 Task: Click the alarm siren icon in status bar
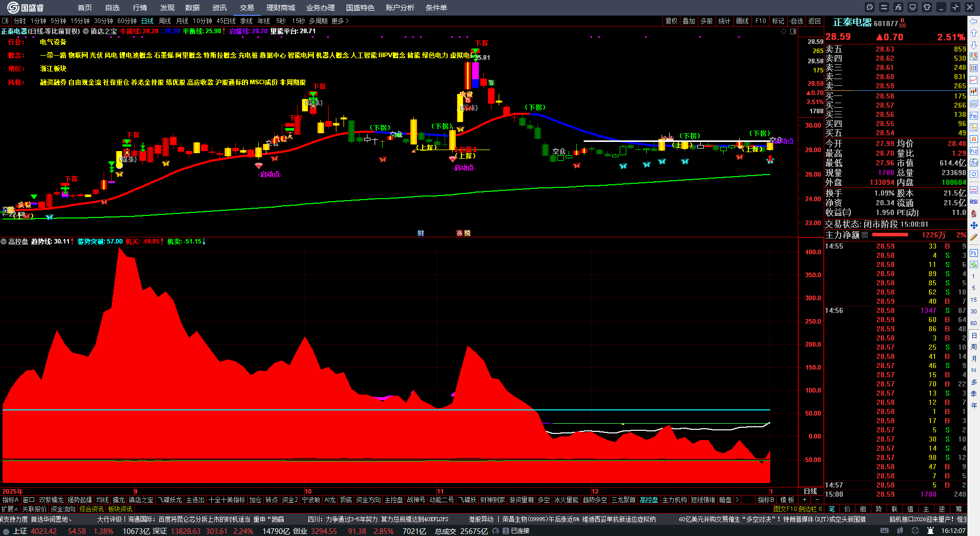pyautogui.click(x=930, y=531)
